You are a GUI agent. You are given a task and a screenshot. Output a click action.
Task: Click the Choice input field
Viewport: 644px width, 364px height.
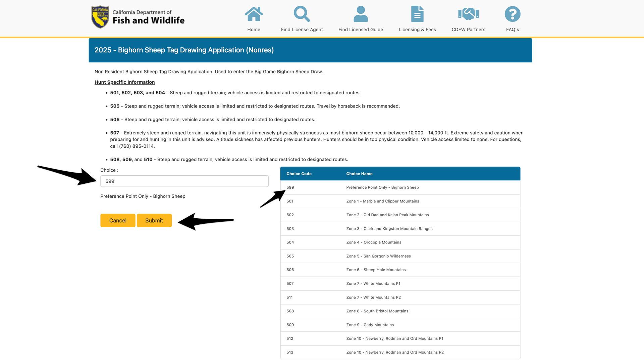184,181
